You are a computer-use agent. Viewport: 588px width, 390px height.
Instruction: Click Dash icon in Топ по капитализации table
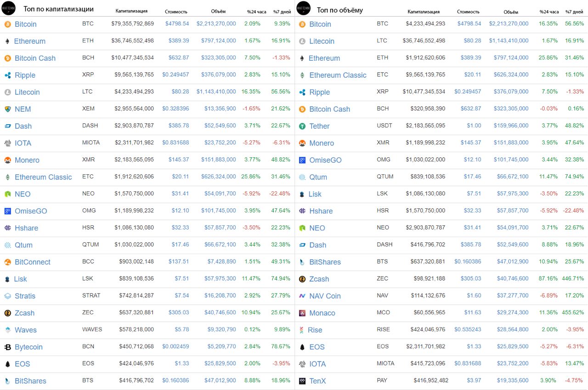tap(7, 126)
